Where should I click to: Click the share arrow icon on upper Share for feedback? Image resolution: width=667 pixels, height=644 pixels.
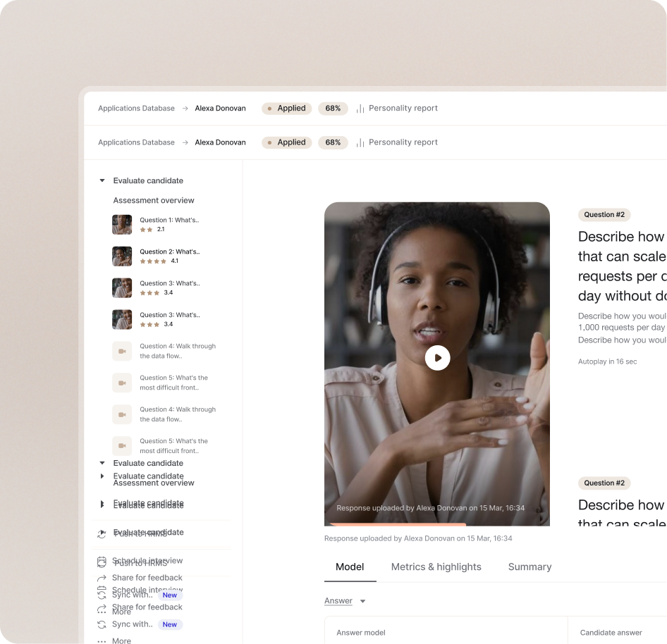(x=102, y=578)
